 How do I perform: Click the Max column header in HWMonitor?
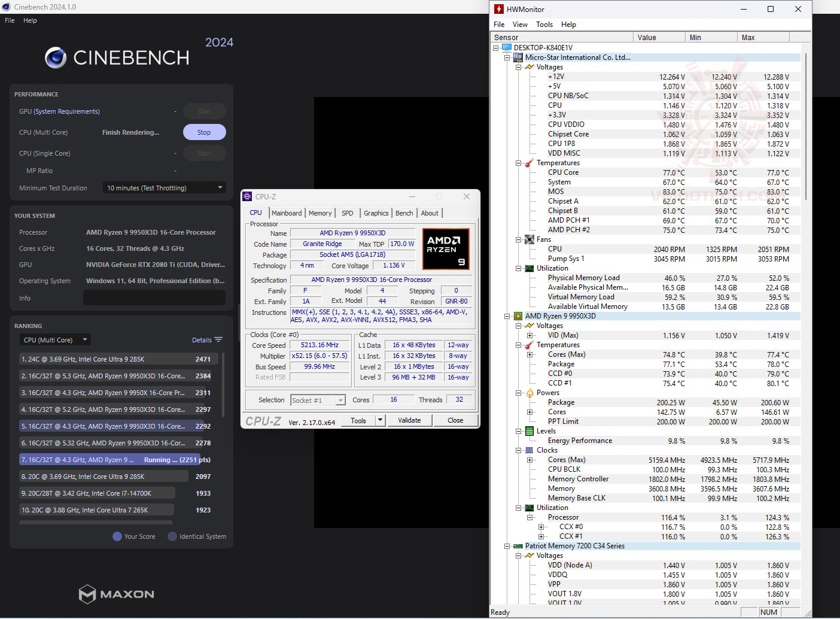763,37
